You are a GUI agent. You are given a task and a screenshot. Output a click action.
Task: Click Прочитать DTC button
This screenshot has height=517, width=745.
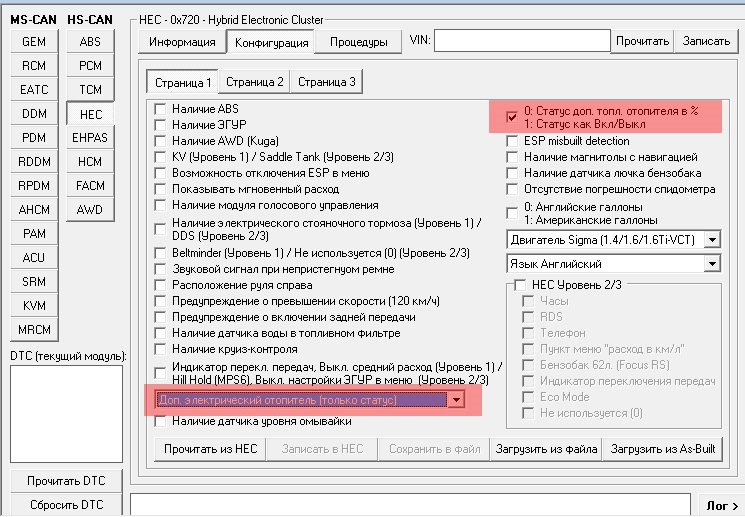[67, 481]
